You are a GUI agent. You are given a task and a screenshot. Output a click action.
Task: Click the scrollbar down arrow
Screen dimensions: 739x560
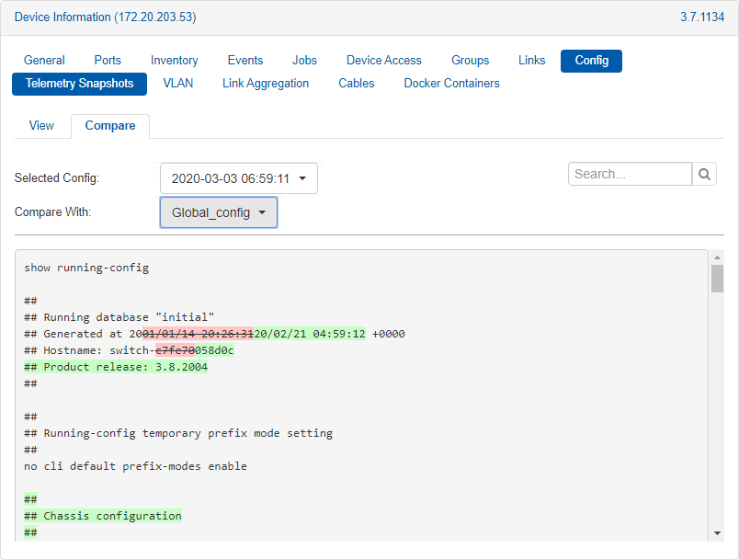pyautogui.click(x=717, y=533)
